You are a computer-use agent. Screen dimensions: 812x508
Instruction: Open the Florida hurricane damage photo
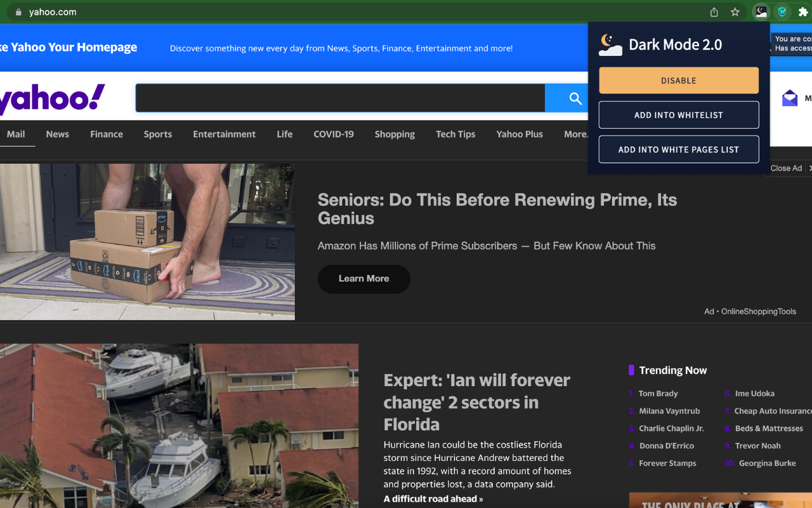(x=179, y=426)
